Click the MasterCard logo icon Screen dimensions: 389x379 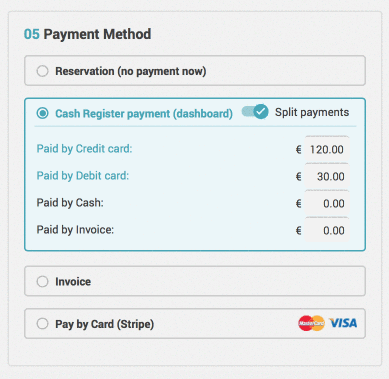click(x=311, y=323)
